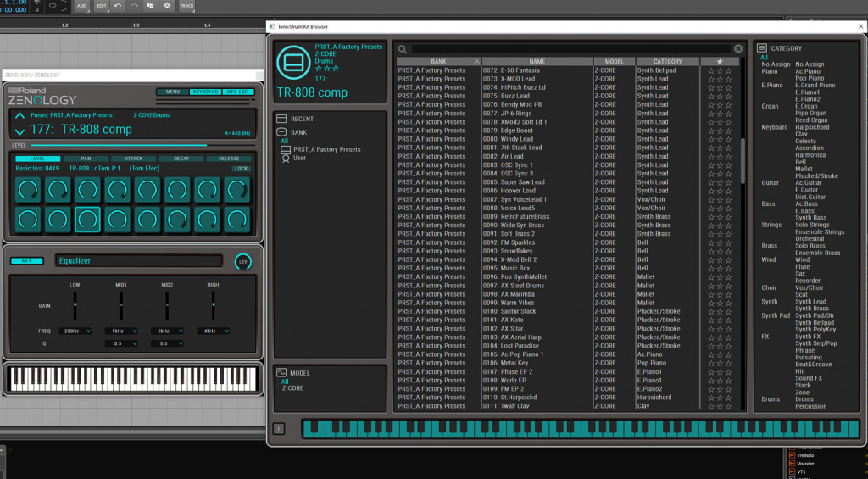The height and width of the screenshot is (479, 868).
Task: Select the Drums category filter
Action: coord(804,399)
